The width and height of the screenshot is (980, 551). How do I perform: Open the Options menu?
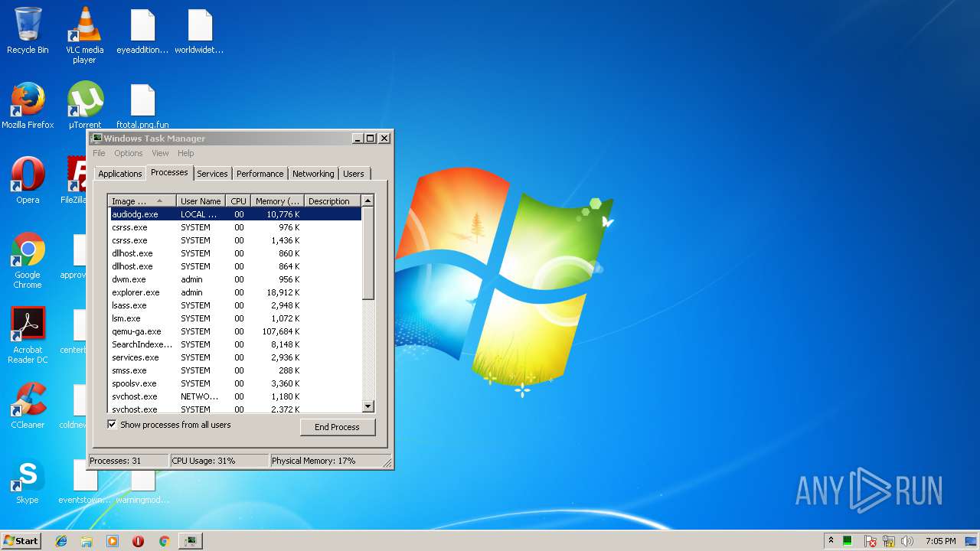[x=128, y=153]
